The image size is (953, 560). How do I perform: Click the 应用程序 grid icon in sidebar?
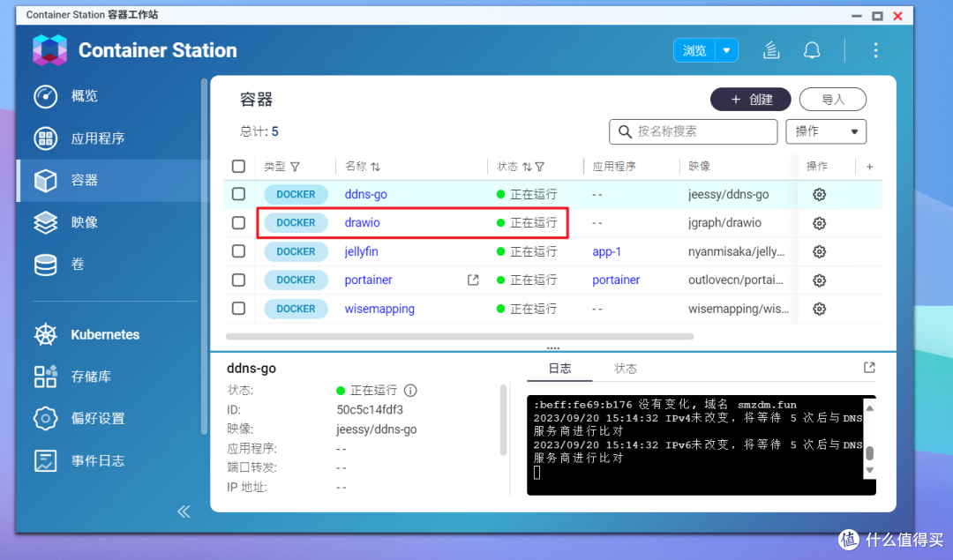[46, 138]
